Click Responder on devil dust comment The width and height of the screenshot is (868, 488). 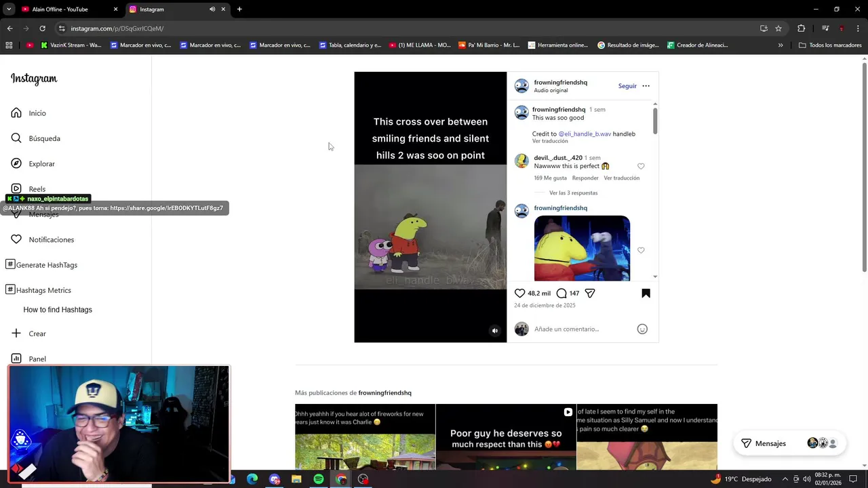(585, 178)
